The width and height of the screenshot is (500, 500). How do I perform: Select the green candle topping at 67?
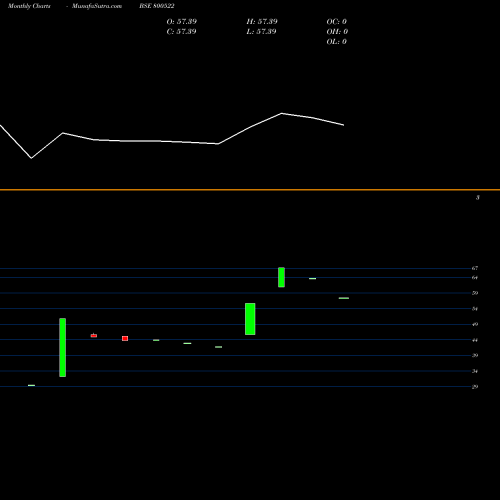[281, 277]
